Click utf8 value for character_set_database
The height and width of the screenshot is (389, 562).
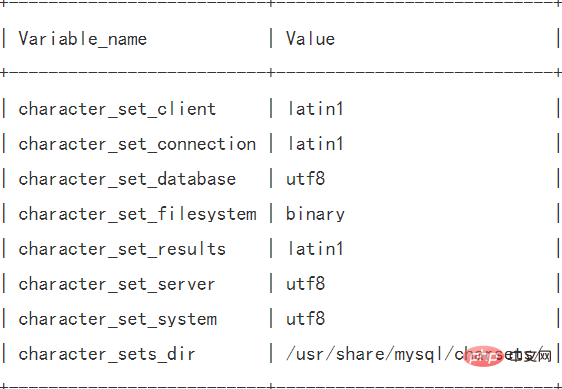click(x=305, y=179)
